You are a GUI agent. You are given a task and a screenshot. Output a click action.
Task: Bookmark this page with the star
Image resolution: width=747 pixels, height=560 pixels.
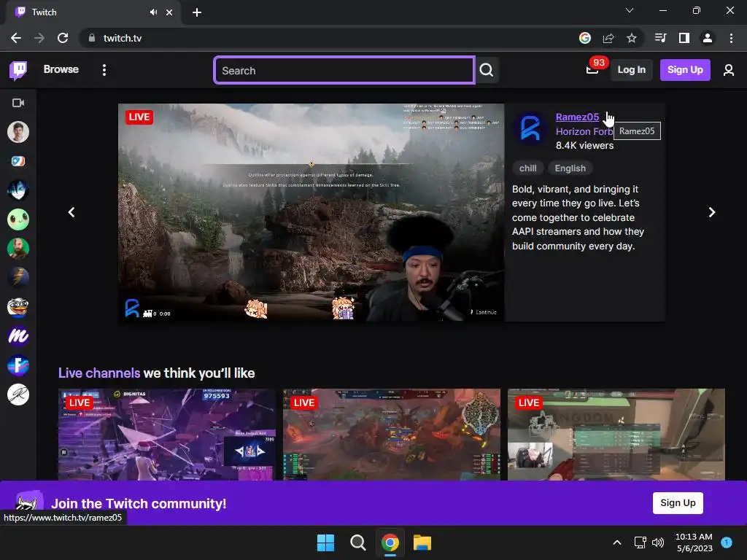pyautogui.click(x=632, y=38)
